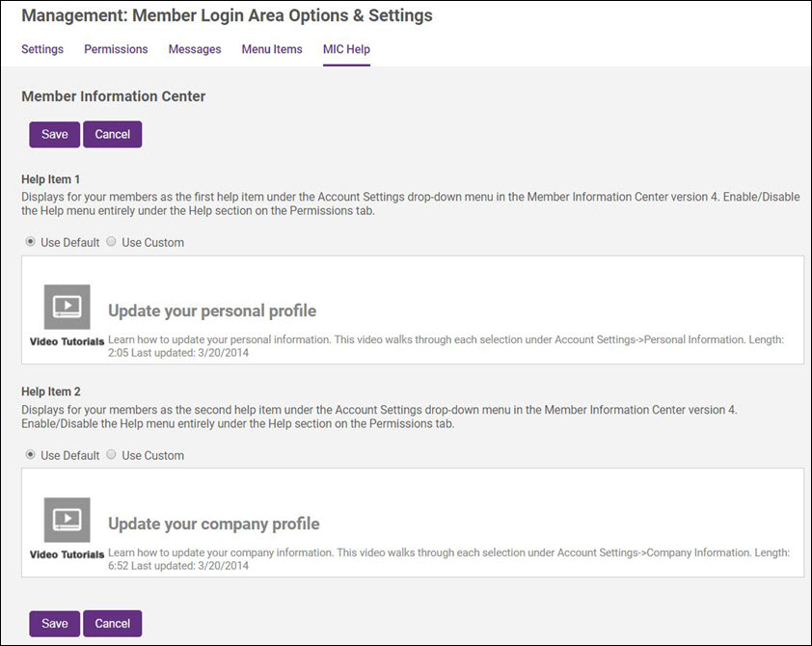Image resolution: width=812 pixels, height=646 pixels.
Task: Select Use Default for Help Item 1
Action: click(x=29, y=242)
